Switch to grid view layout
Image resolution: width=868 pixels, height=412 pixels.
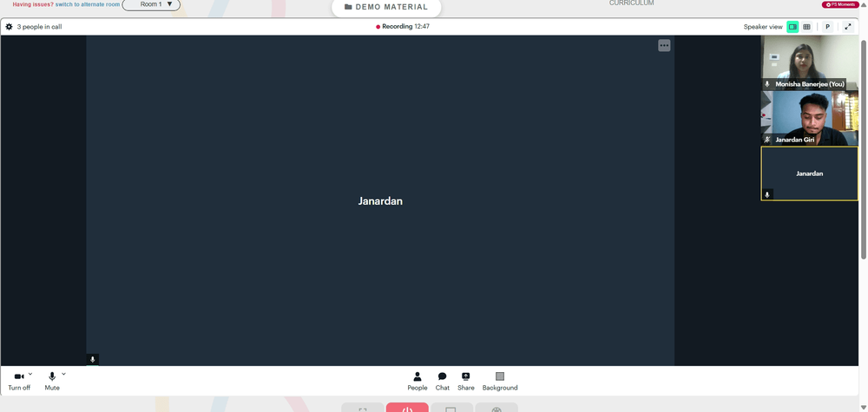(x=806, y=27)
